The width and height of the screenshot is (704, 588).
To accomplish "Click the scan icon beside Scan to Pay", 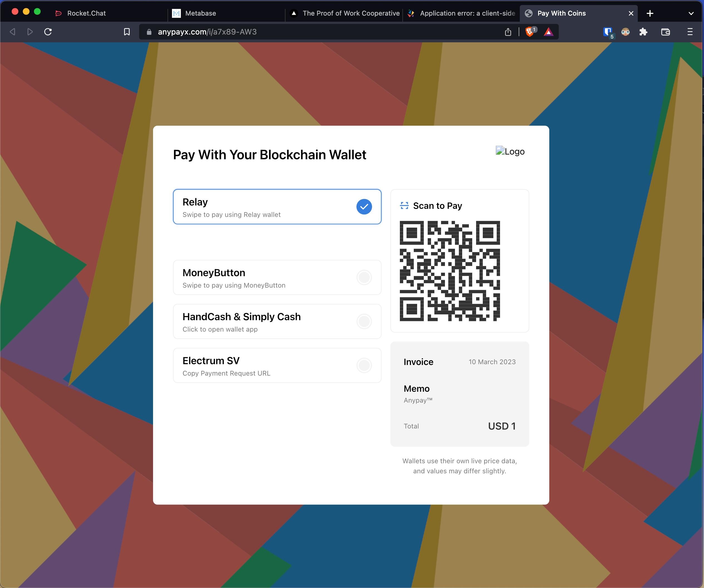I will coord(404,206).
